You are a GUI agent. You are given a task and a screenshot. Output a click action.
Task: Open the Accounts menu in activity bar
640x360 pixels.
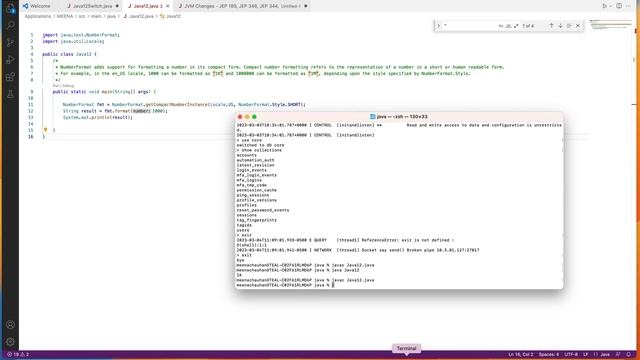[10, 325]
